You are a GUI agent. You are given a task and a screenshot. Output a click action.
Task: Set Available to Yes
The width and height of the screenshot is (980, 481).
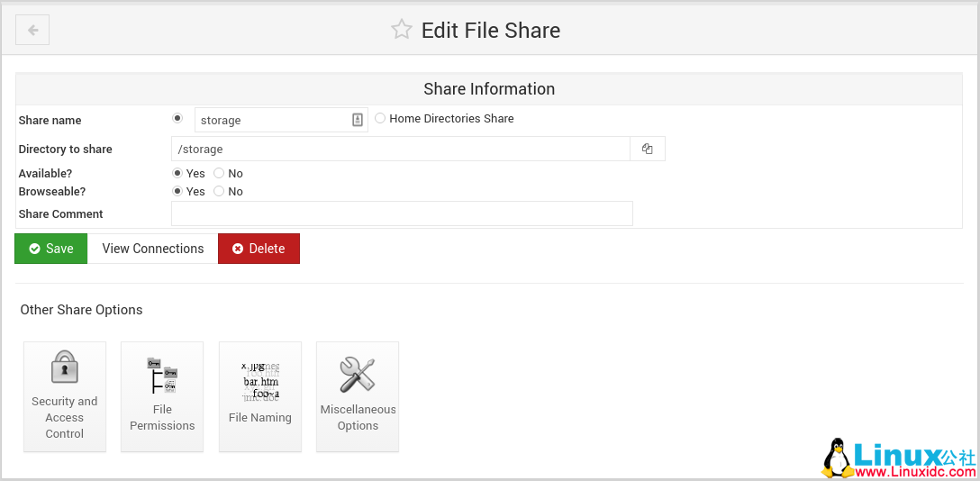177,173
